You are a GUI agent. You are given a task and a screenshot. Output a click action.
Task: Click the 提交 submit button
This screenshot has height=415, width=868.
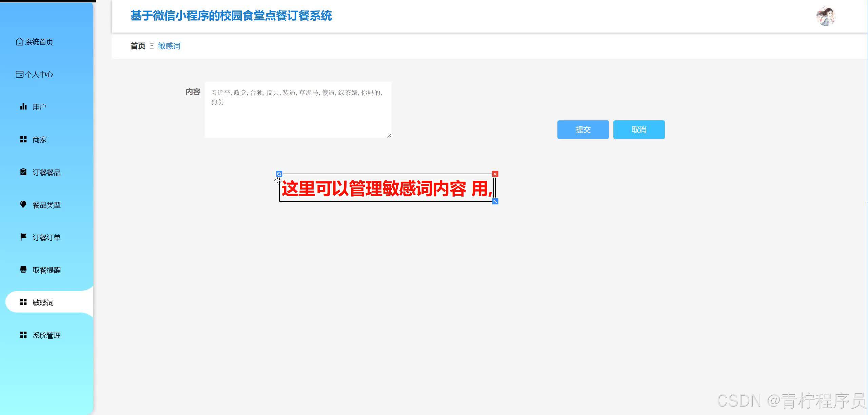point(583,130)
